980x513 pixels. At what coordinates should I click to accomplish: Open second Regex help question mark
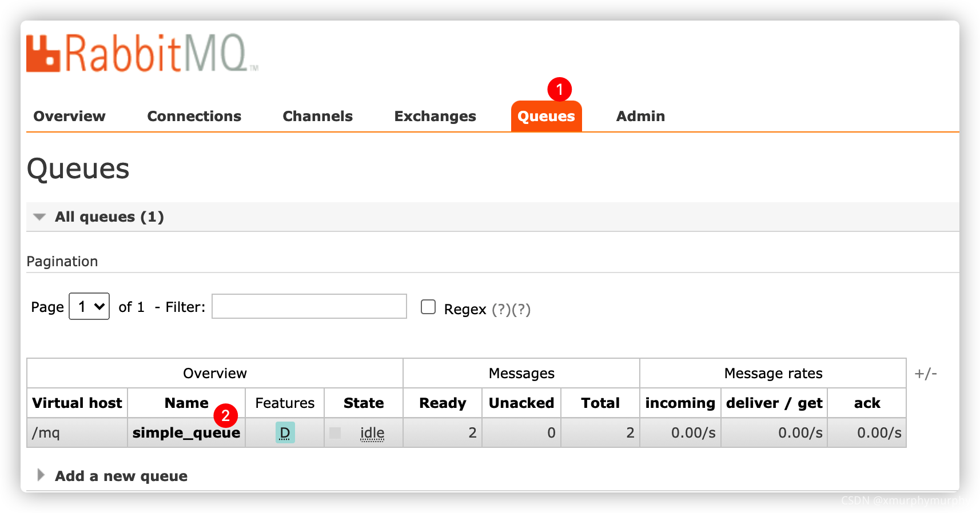click(x=521, y=309)
